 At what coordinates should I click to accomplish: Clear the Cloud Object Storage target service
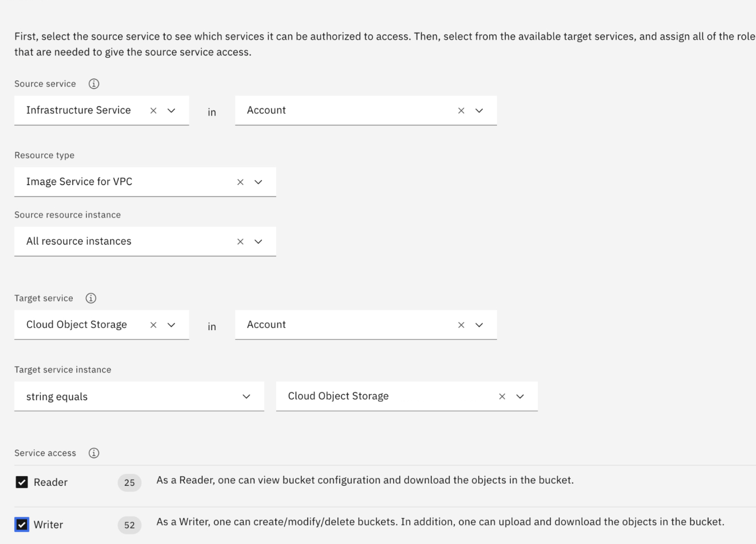[153, 324]
